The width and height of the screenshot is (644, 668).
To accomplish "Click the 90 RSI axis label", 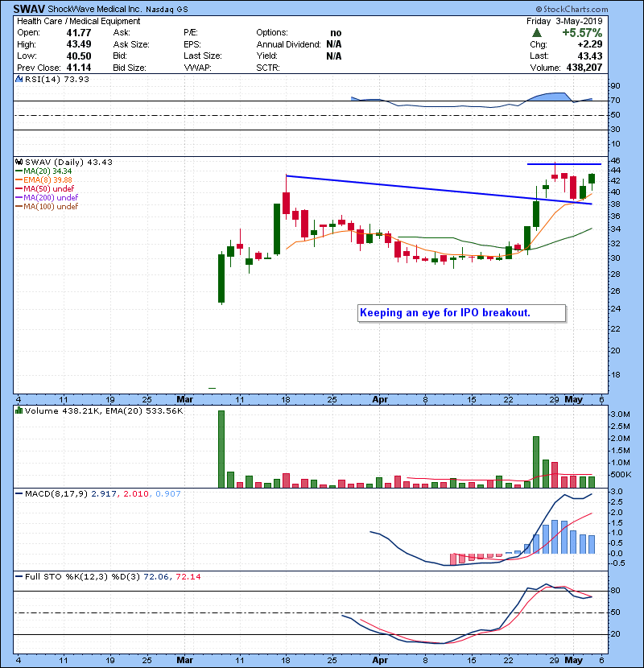I will (616, 85).
